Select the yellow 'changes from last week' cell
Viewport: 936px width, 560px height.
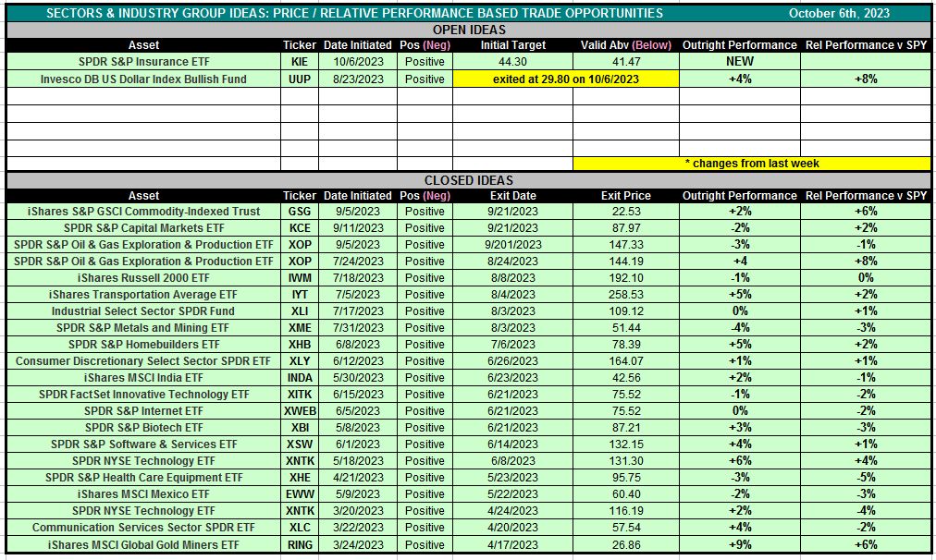(x=751, y=164)
